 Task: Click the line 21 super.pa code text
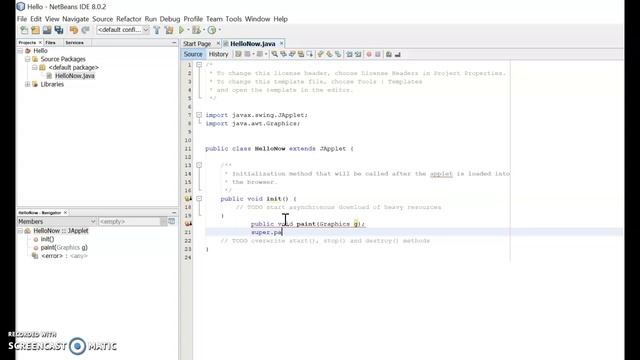[267, 232]
